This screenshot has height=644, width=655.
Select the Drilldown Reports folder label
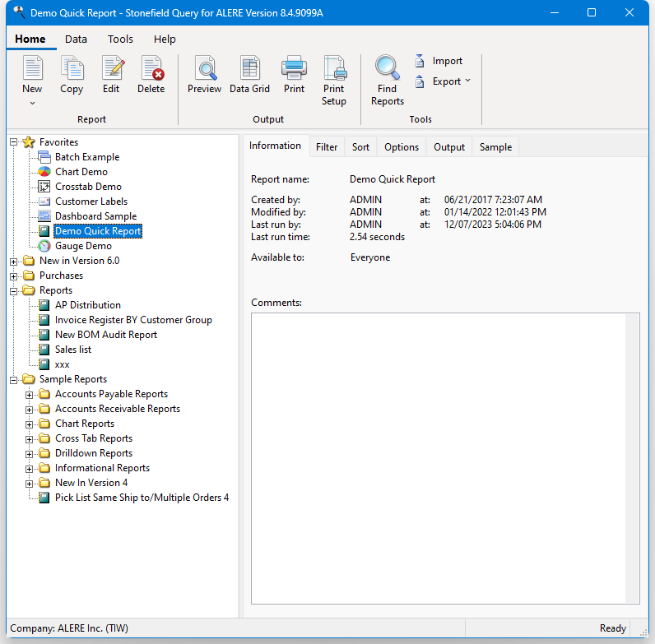pos(94,453)
